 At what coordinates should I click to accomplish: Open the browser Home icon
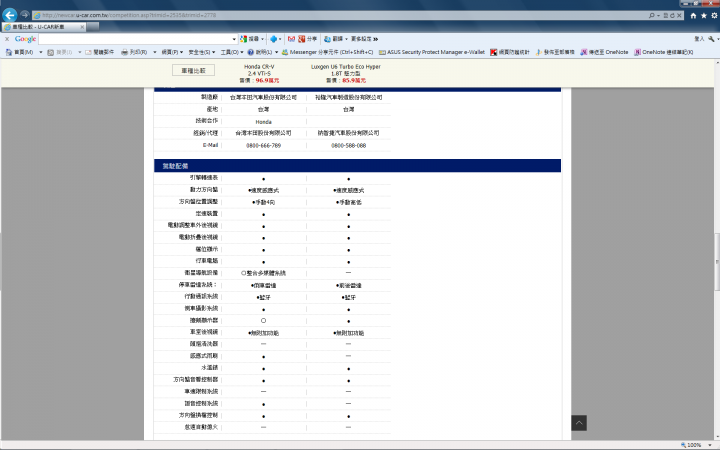(693, 16)
